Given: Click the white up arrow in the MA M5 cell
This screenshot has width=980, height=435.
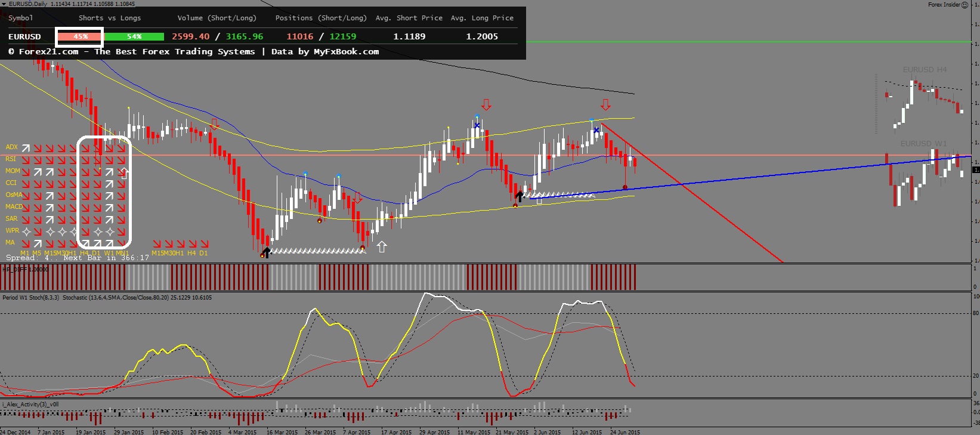Looking at the screenshot, I should (x=38, y=243).
